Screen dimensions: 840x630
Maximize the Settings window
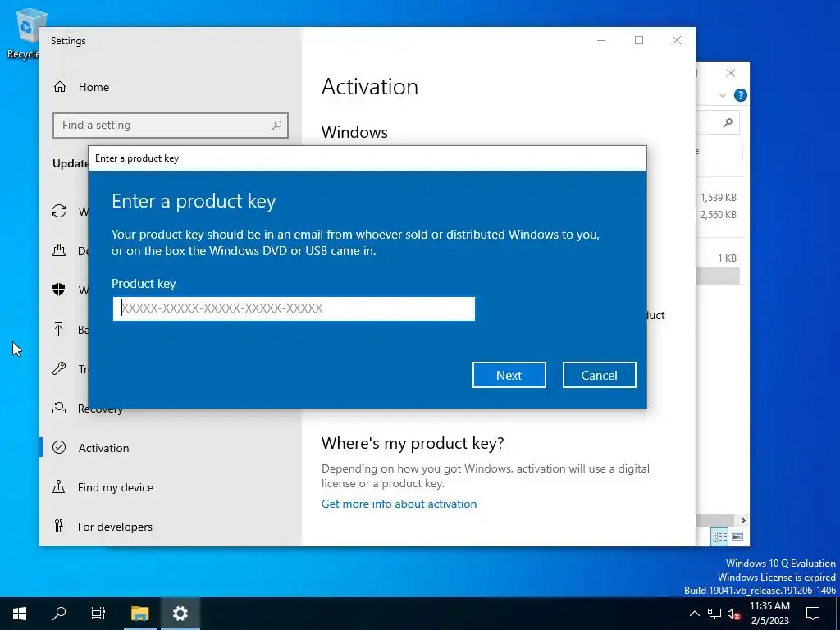[x=639, y=40]
